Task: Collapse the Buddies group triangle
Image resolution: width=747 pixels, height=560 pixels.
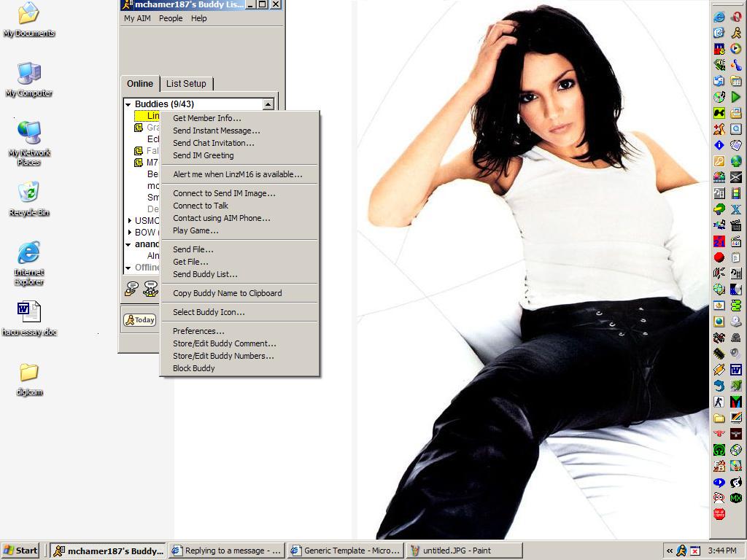Action: tap(128, 104)
